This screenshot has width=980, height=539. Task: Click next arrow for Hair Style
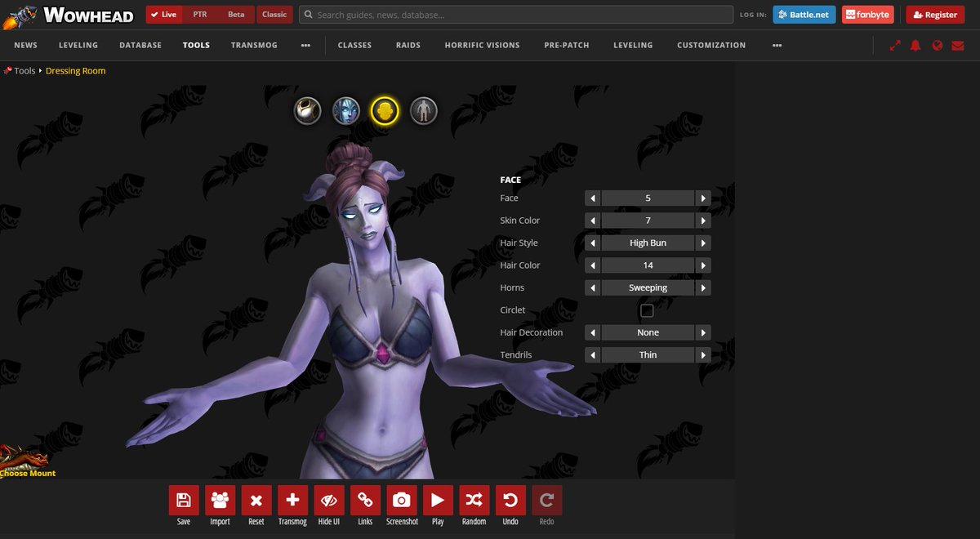(x=703, y=243)
